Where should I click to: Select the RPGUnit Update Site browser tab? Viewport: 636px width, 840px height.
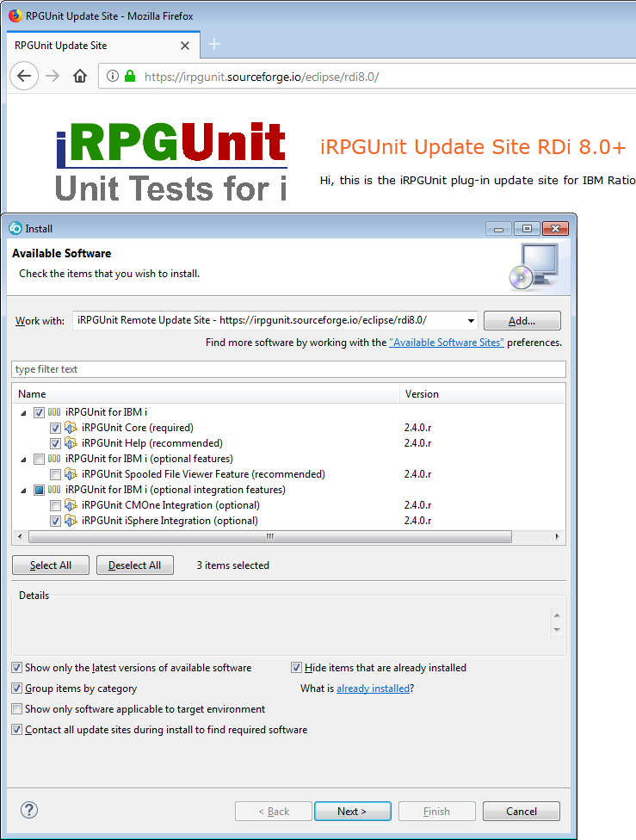(103, 46)
